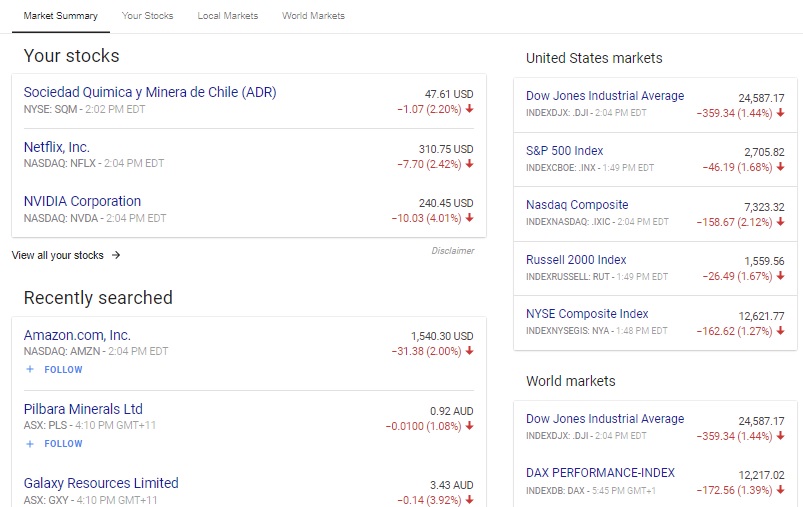This screenshot has width=803, height=507.
Task: Click the 12,621.77 NYSE Composite value
Action: pos(762,316)
